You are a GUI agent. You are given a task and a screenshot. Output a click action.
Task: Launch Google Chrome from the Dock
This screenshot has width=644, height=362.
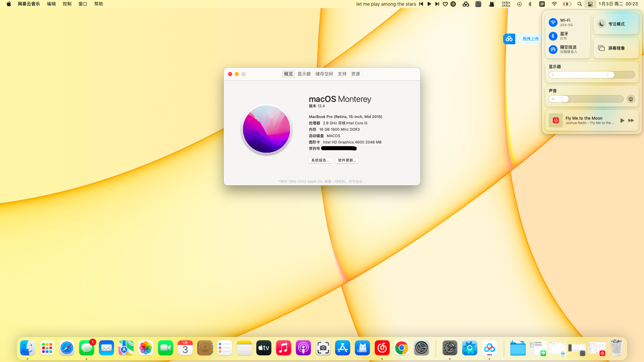point(401,348)
